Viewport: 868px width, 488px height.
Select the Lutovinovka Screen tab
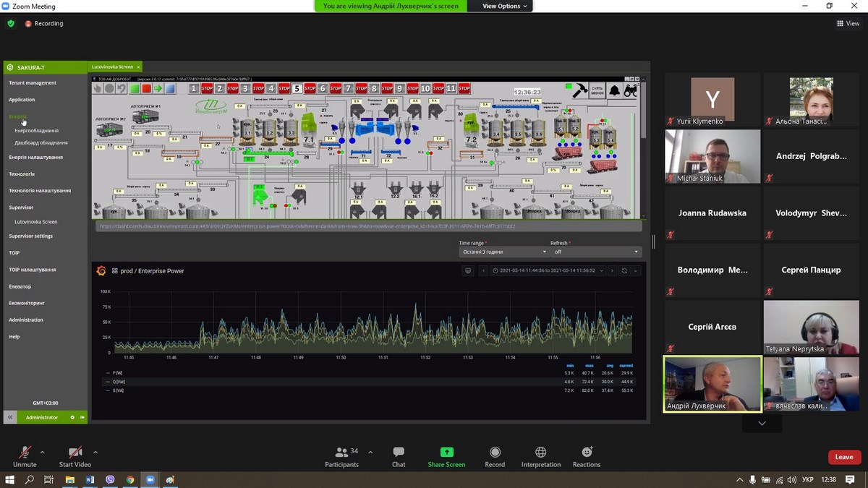coord(111,67)
